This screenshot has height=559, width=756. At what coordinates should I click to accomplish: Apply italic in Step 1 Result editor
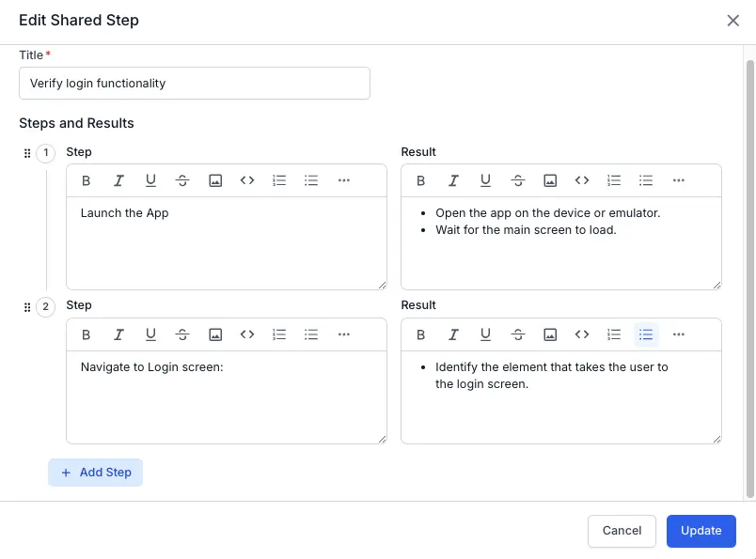click(453, 180)
